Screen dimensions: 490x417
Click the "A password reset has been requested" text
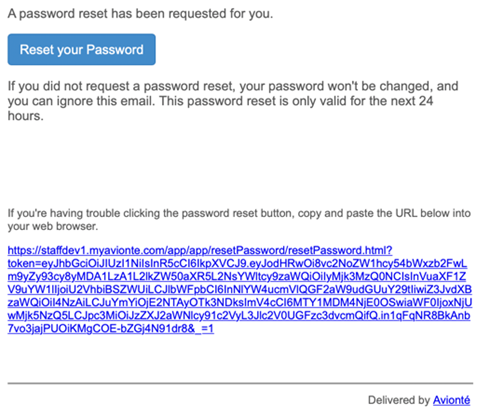(x=140, y=14)
